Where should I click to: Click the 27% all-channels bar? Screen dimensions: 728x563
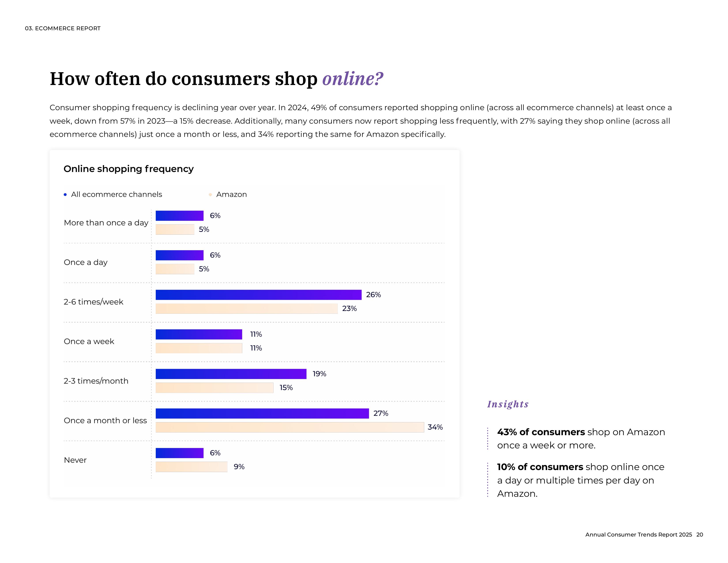(262, 414)
